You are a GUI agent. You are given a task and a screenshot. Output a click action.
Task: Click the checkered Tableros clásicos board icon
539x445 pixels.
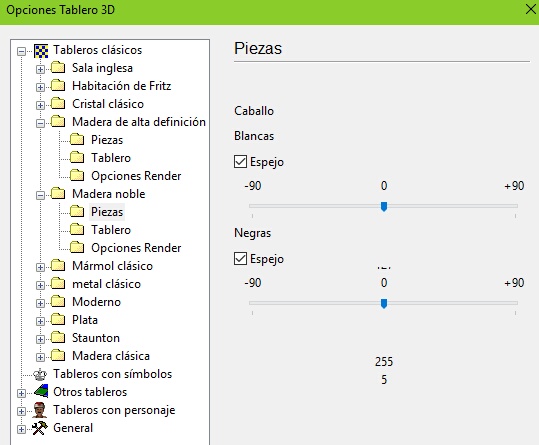(x=41, y=51)
